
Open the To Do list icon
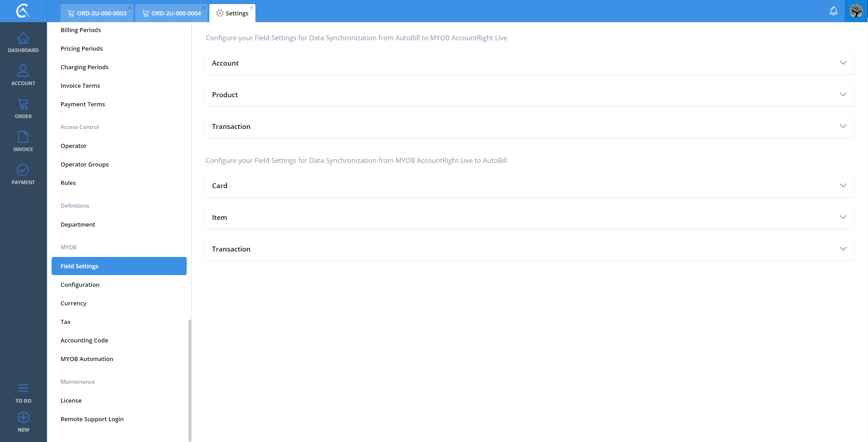click(x=23, y=389)
